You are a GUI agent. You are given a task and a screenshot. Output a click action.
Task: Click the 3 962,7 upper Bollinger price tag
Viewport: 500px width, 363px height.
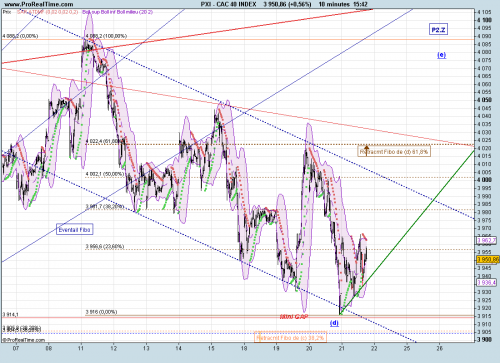pyautogui.click(x=487, y=240)
